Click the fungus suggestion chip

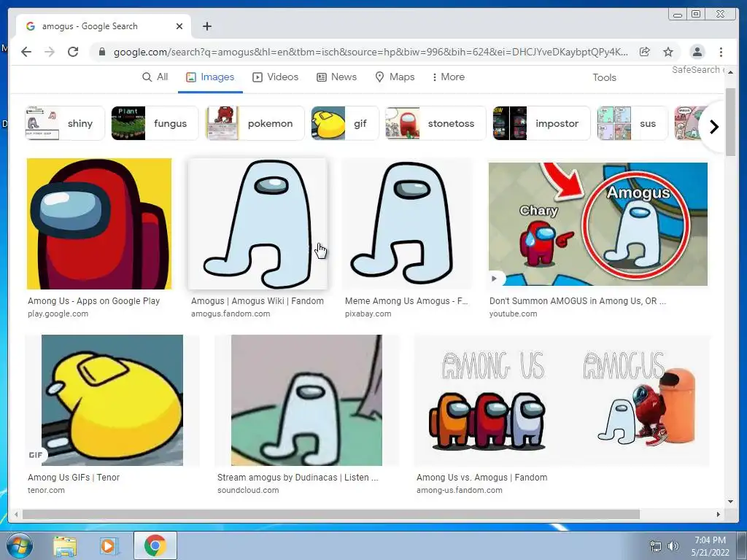[x=155, y=123]
